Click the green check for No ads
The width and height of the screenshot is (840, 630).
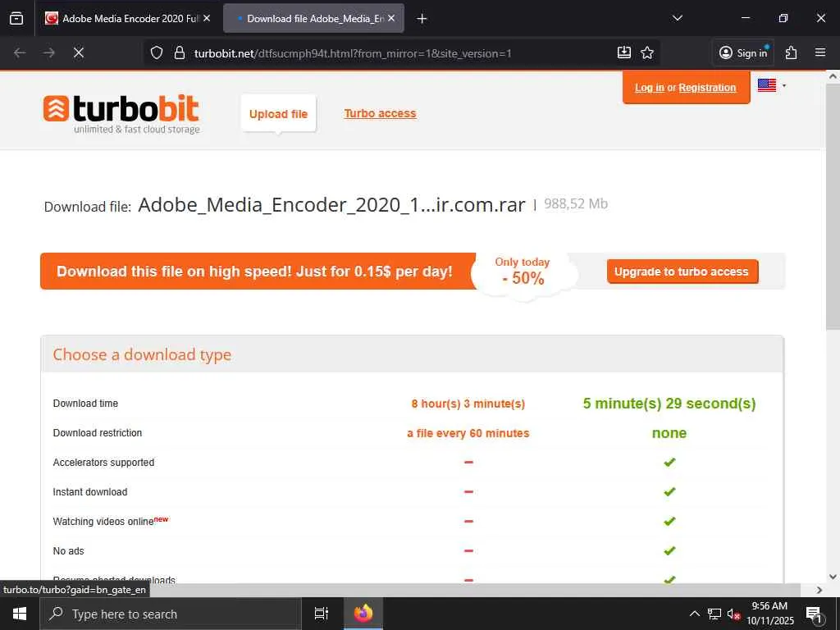point(669,550)
